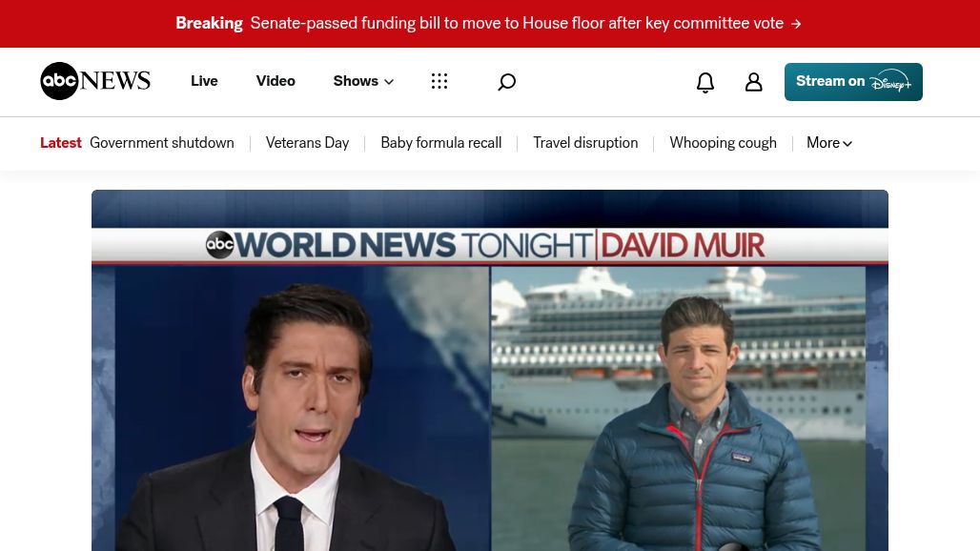The width and height of the screenshot is (980, 551).
Task: Open the grid apps menu icon
Action: [439, 82]
